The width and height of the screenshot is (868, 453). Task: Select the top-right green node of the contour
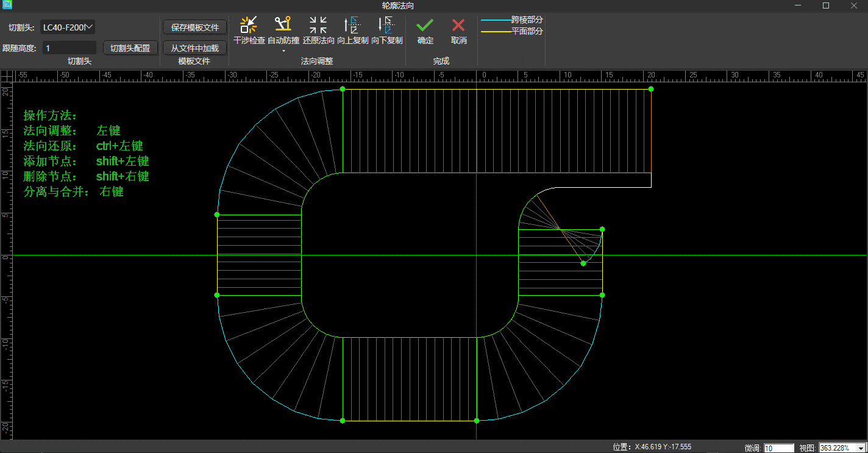(651, 89)
